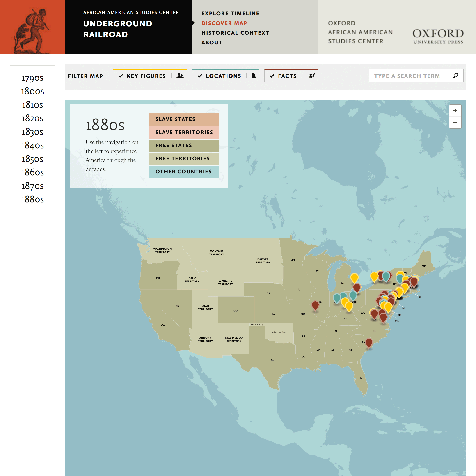Click the Key Figures person silhouette icon

pos(180,76)
